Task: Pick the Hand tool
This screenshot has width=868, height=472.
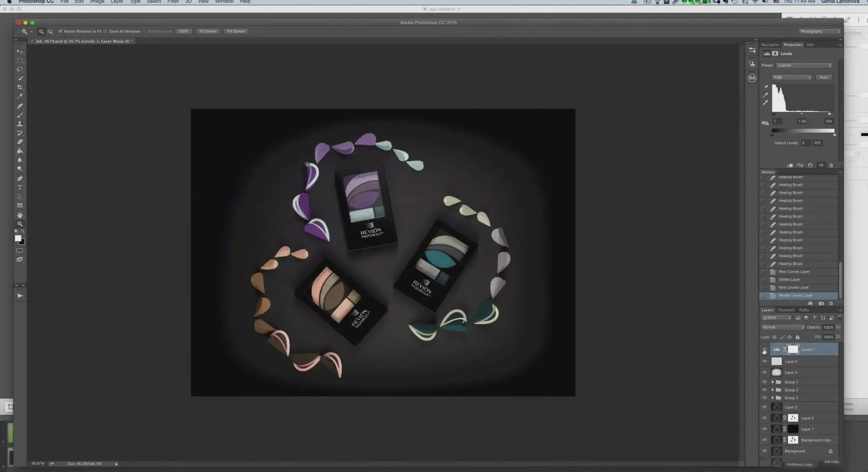Action: pos(20,215)
